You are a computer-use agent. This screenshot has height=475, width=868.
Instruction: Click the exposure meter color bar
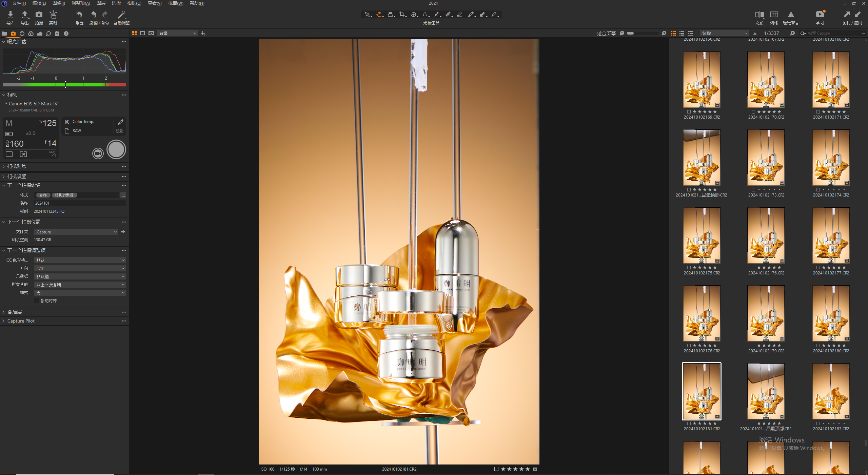click(64, 85)
